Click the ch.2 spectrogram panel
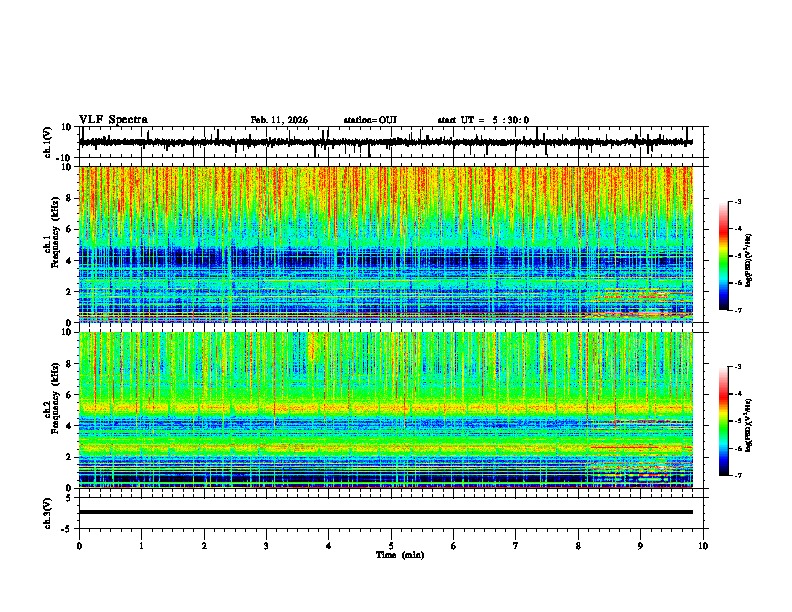Screen dimensions: 792x612 point(385,410)
